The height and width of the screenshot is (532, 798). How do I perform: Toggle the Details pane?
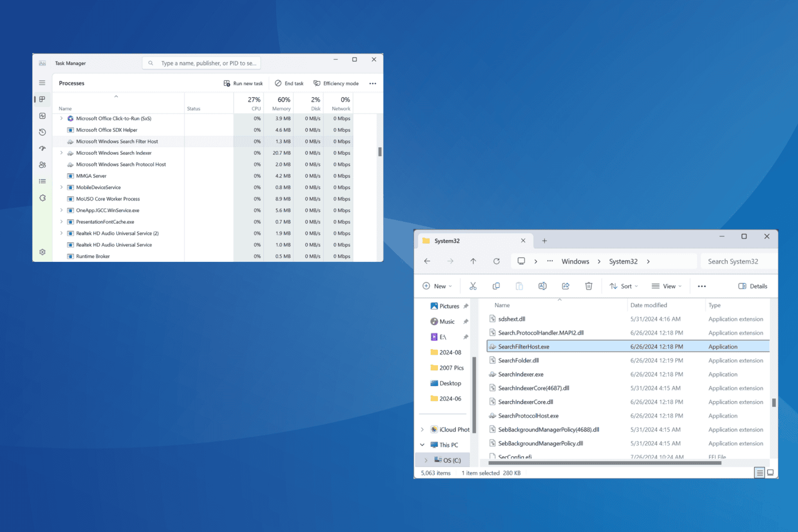(753, 286)
